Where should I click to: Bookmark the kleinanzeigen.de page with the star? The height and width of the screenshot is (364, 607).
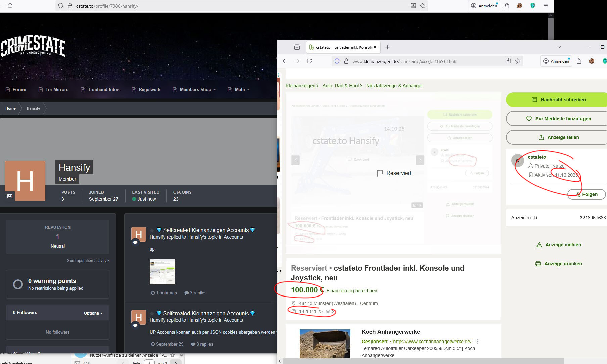pyautogui.click(x=518, y=61)
